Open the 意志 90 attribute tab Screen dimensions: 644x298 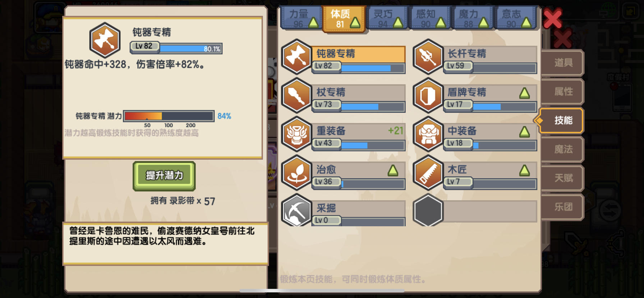pos(515,18)
